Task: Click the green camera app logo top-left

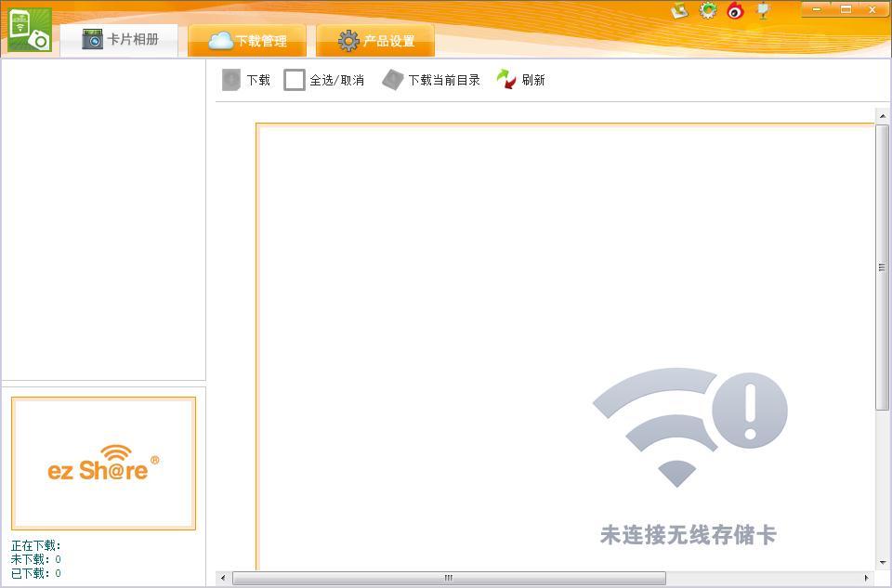Action: coord(30,28)
